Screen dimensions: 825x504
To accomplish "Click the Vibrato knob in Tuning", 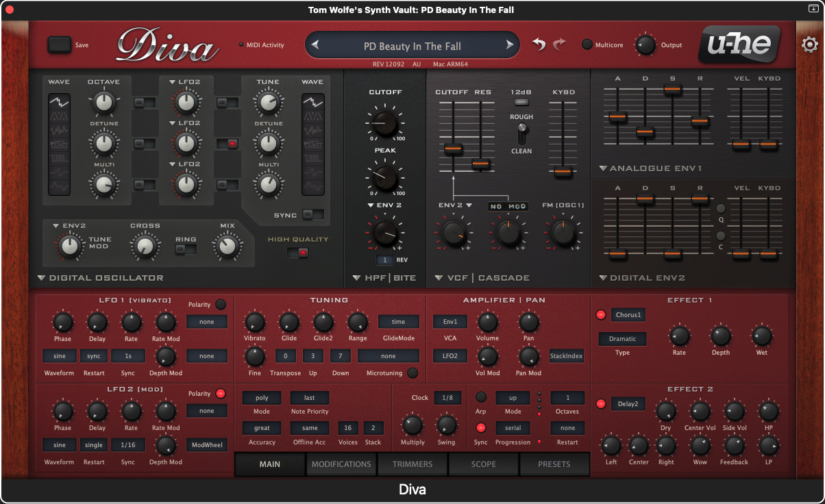I will (x=255, y=323).
